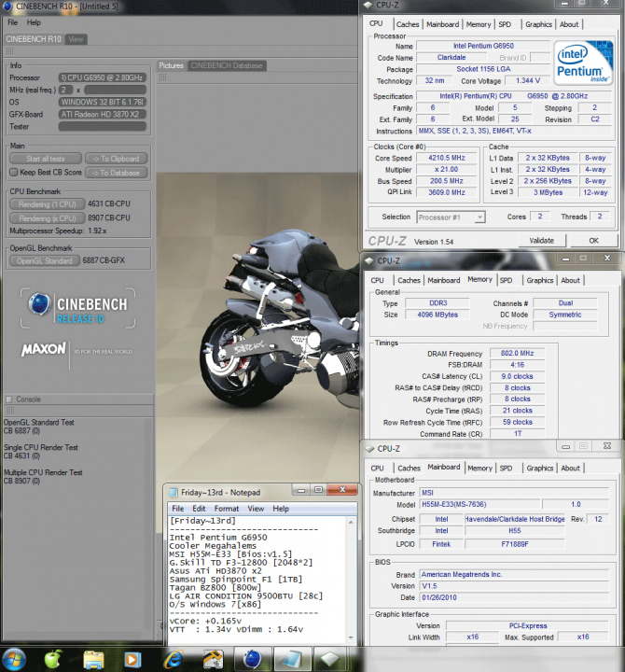Click the CAS# Latency 9.0 clocks value
Viewport: 625px width, 672px height.
518,376
